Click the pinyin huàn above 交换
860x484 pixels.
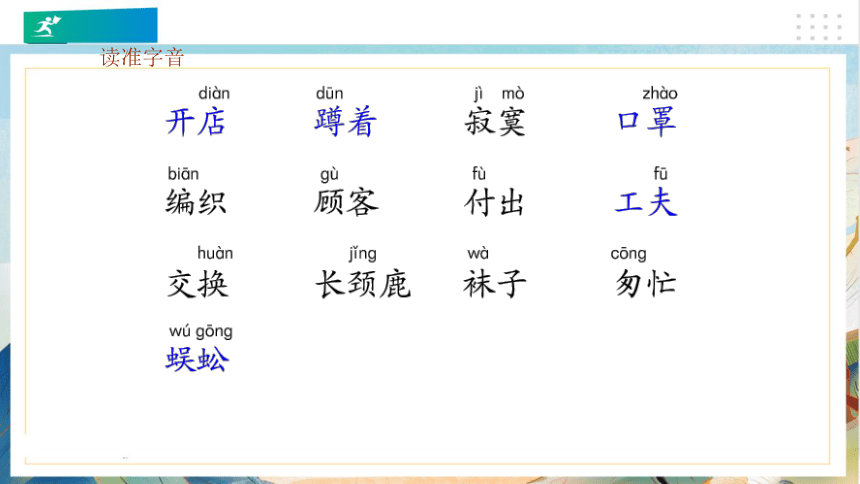click(215, 254)
